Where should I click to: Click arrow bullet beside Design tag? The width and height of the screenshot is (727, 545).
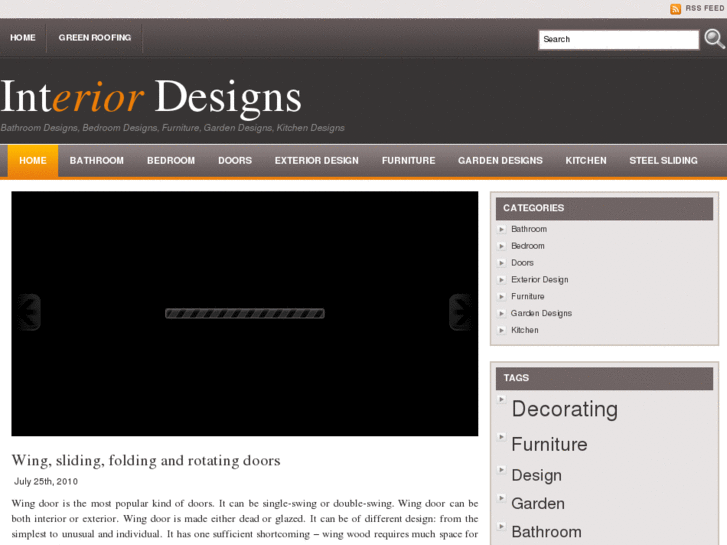point(501,469)
